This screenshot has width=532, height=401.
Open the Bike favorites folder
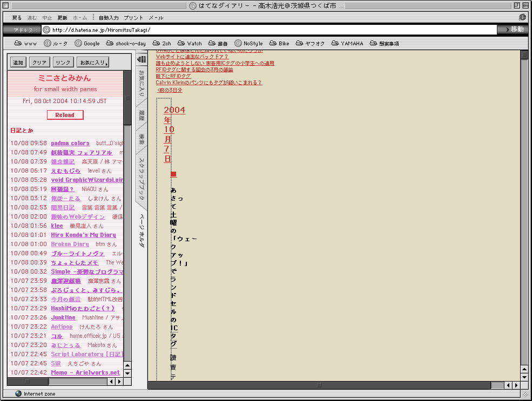(x=279, y=43)
